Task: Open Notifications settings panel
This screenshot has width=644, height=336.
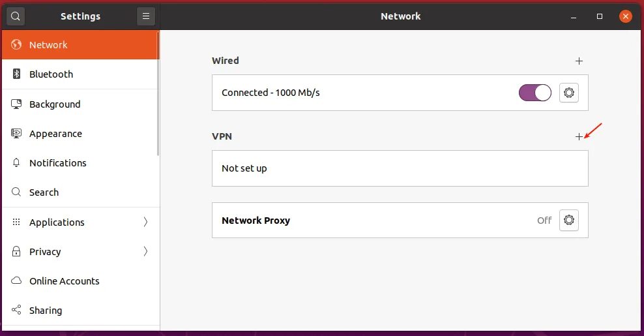Action: coord(57,163)
